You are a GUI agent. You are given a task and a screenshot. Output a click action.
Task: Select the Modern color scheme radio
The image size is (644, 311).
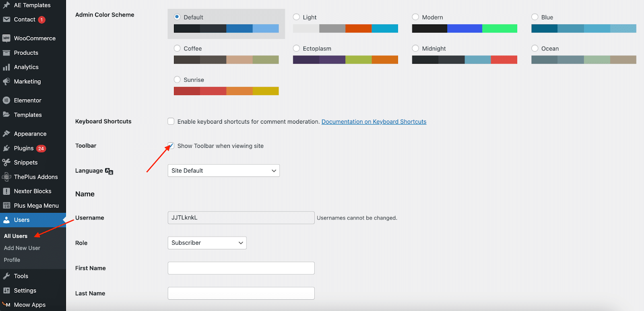coord(415,17)
